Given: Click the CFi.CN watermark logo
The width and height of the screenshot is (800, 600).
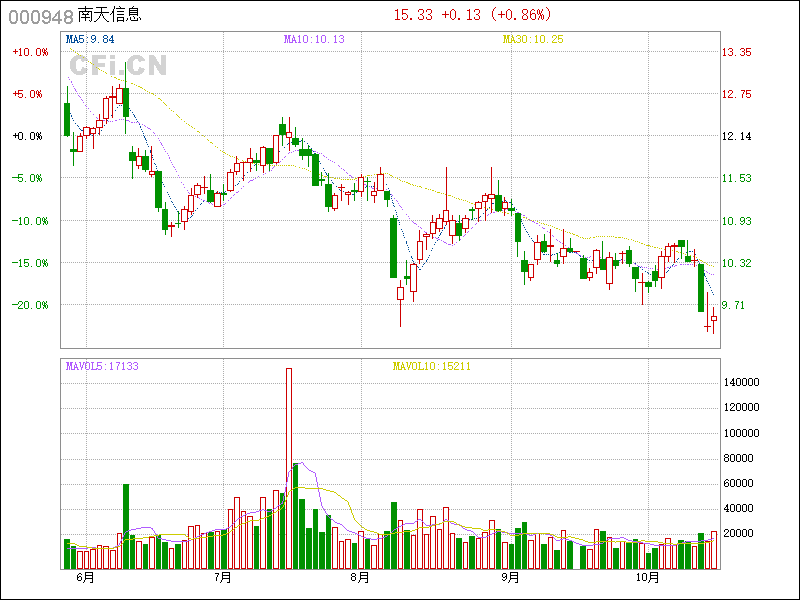Looking at the screenshot, I should (x=117, y=66).
